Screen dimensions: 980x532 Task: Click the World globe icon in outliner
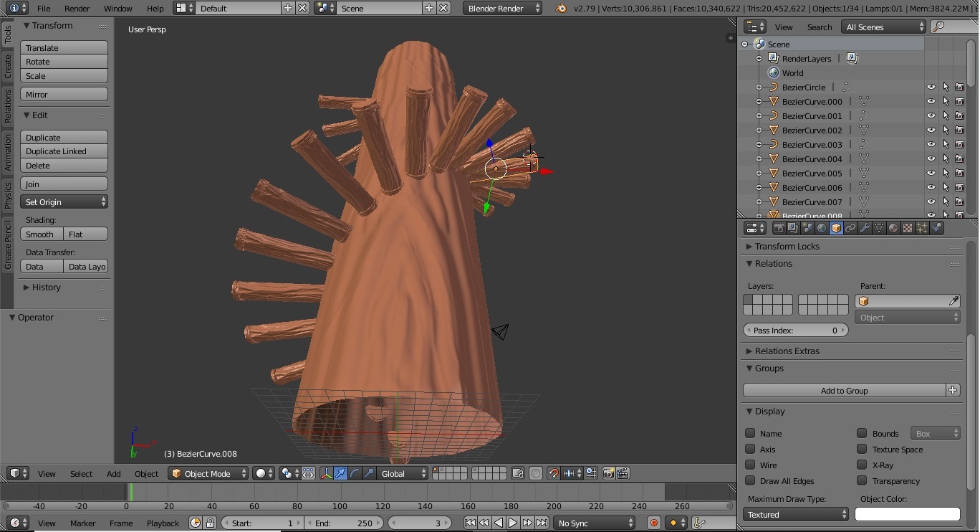tap(774, 73)
